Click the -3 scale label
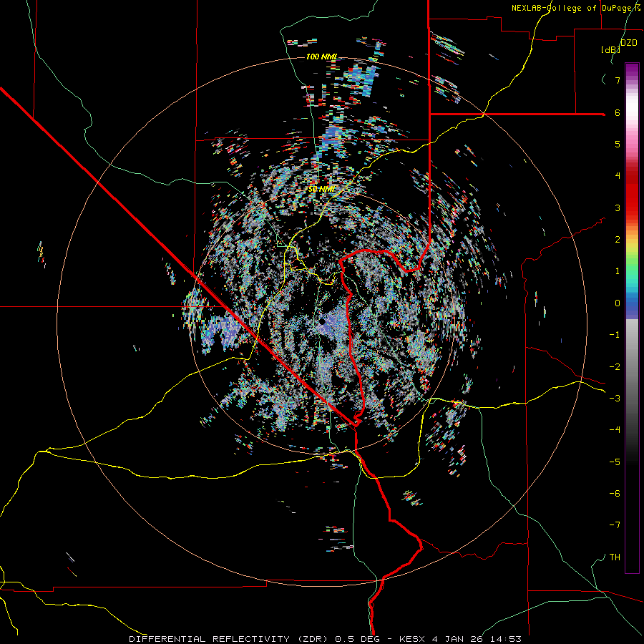The image size is (644, 644). click(615, 399)
